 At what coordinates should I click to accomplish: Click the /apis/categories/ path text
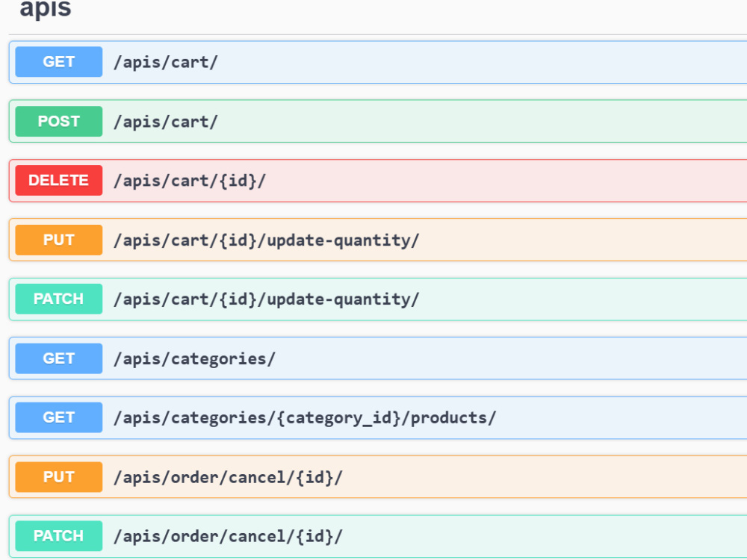point(194,359)
